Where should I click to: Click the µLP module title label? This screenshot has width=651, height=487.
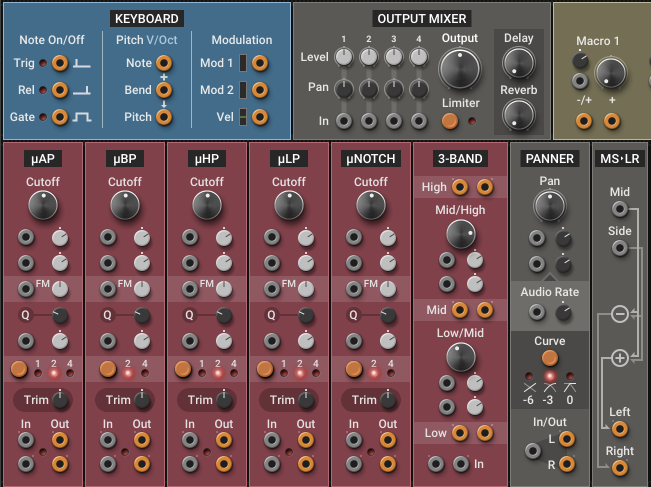click(288, 158)
